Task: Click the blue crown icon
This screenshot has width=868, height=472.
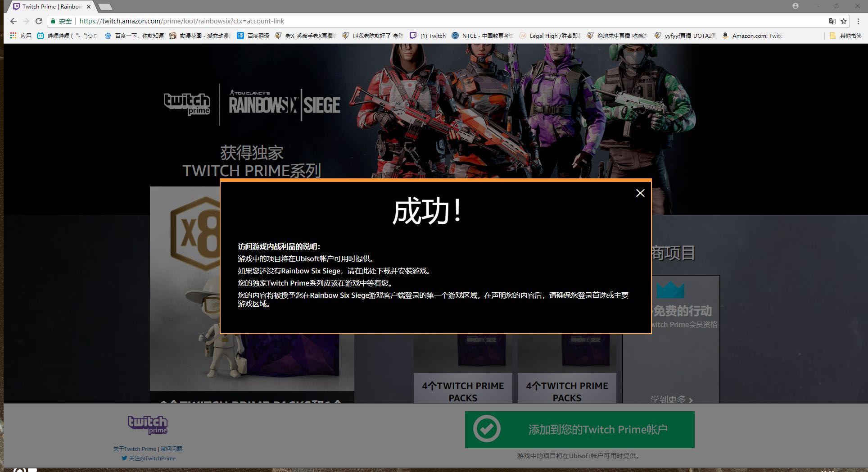Action: [670, 290]
